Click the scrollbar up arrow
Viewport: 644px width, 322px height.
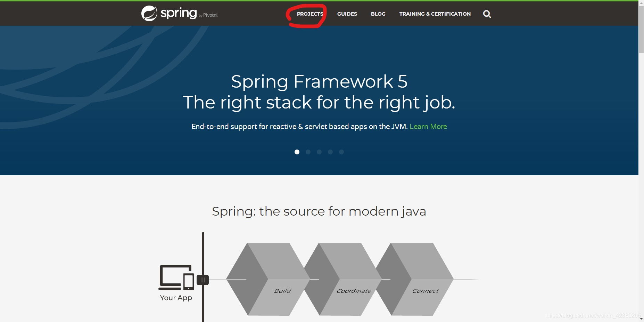(641, 3)
